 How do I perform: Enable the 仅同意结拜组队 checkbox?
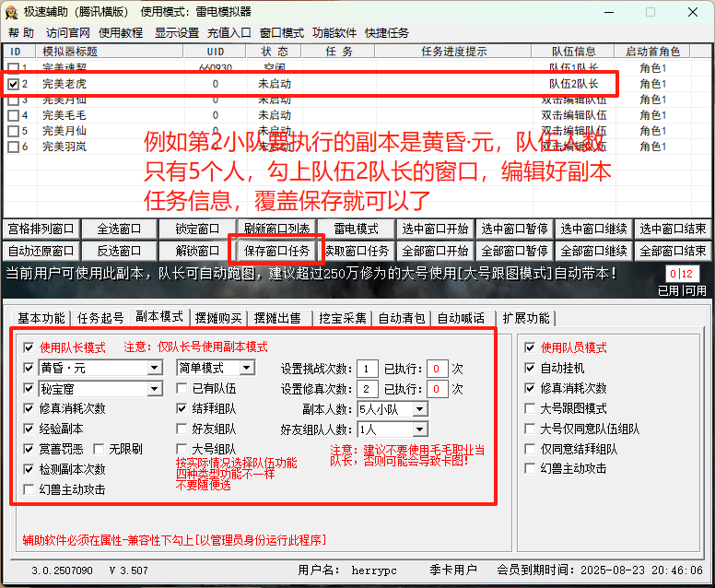(530, 450)
